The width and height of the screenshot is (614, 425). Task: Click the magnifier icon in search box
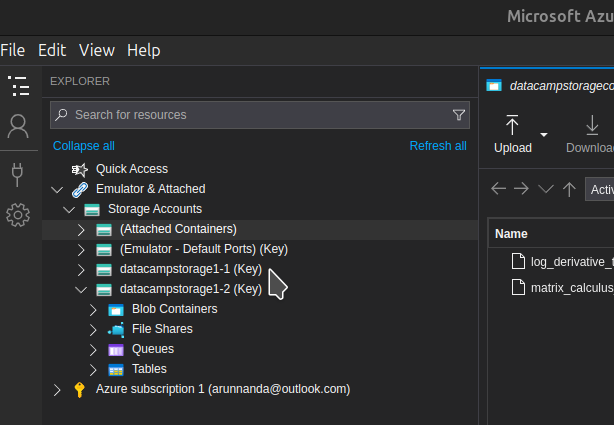[61, 115]
